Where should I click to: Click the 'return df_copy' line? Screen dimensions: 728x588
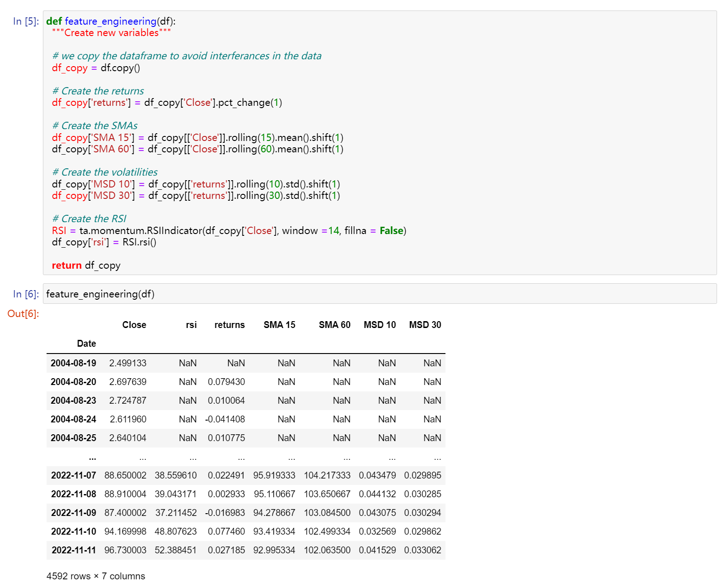[x=86, y=265]
